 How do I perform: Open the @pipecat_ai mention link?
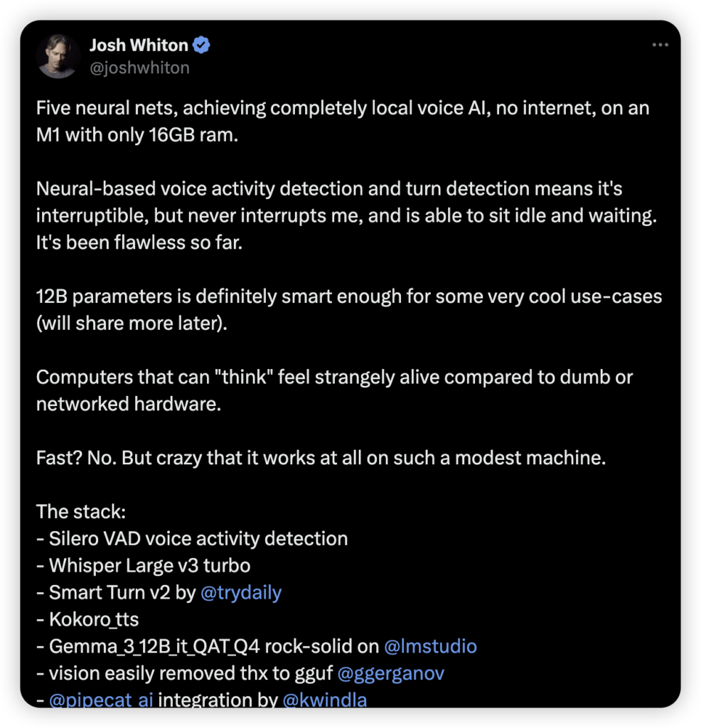pyautogui.click(x=101, y=700)
